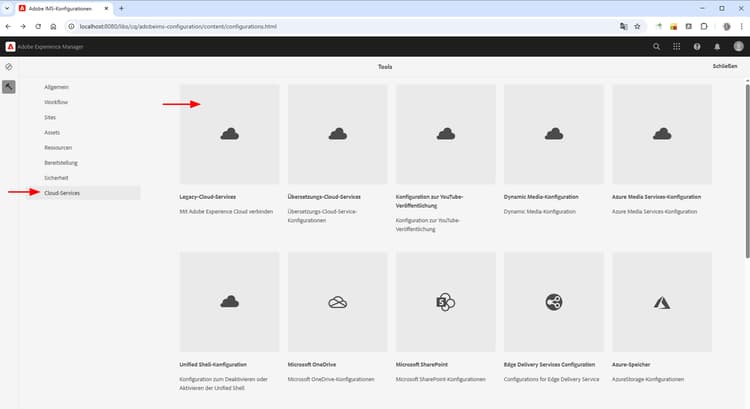Viewport: 750px width, 409px height.
Task: Click the Adobe Experience Manager logo
Action: (11, 47)
